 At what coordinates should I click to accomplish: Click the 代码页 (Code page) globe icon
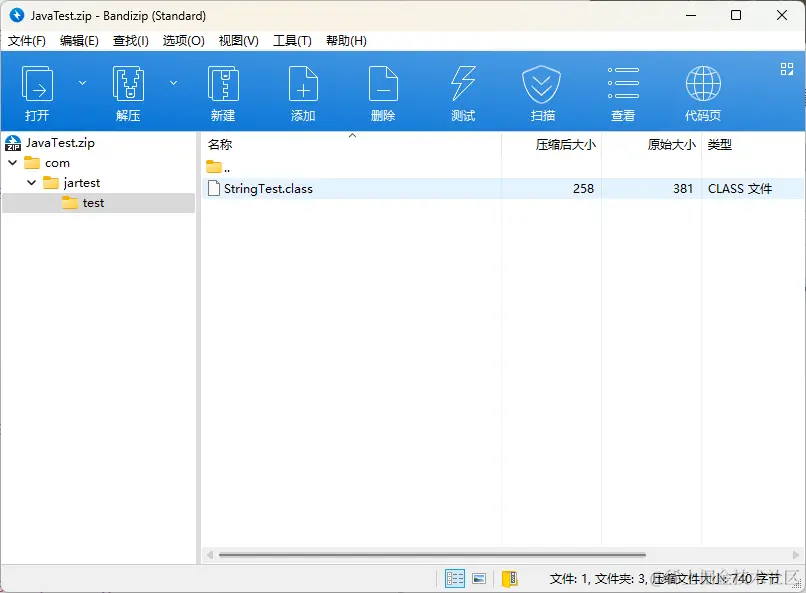point(703,84)
